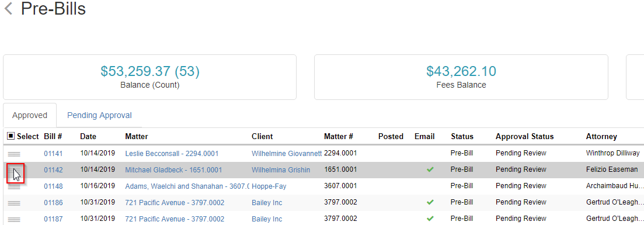
Task: Toggle the Select all checkbox
Action: coord(11,136)
